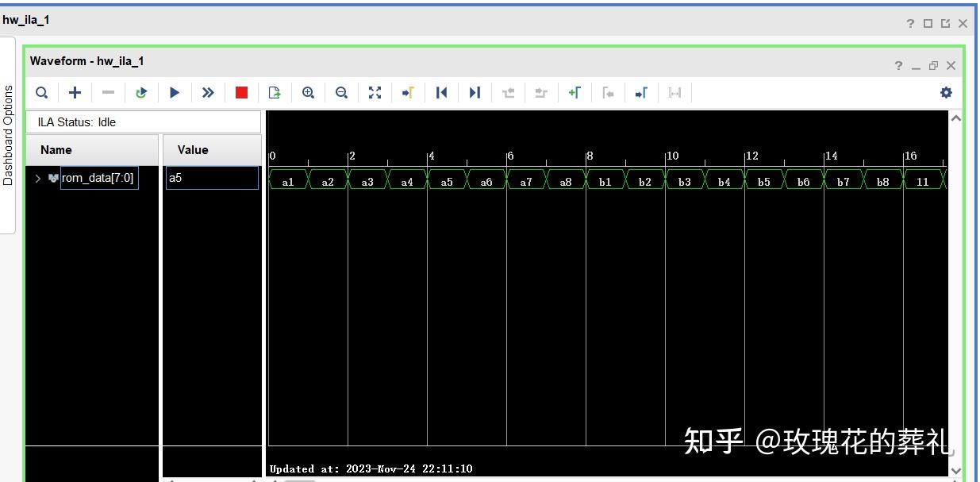Zoom out of the waveform

[341, 92]
